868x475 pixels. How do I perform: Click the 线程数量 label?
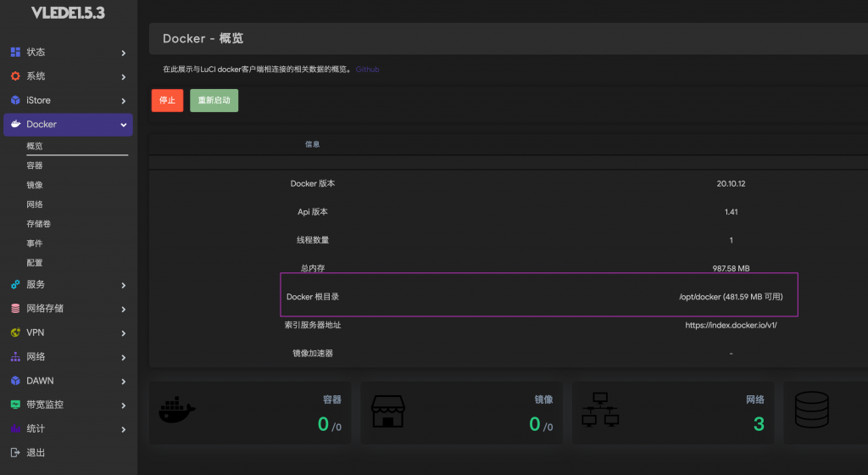pos(313,240)
